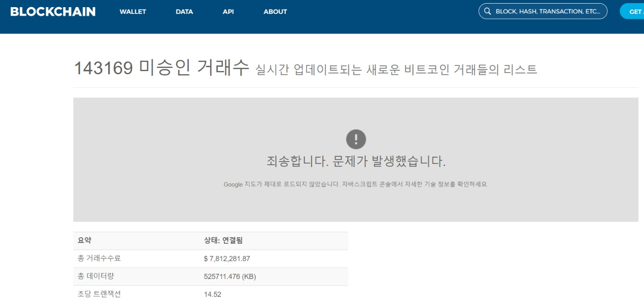Click the BLOCKCHAIN logo in the navbar
The image size is (644, 304).
coord(52,12)
